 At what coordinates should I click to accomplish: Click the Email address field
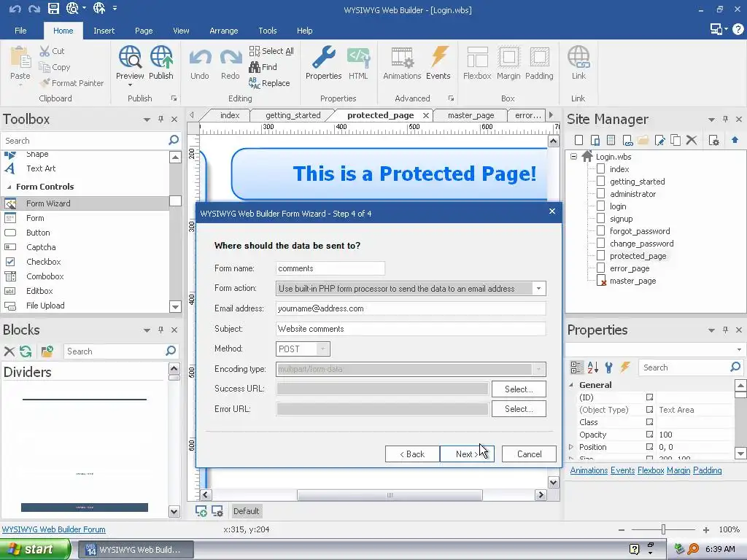pyautogui.click(x=411, y=308)
